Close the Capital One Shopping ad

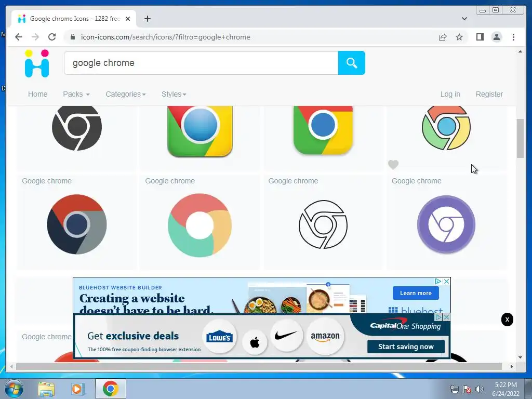446,317
